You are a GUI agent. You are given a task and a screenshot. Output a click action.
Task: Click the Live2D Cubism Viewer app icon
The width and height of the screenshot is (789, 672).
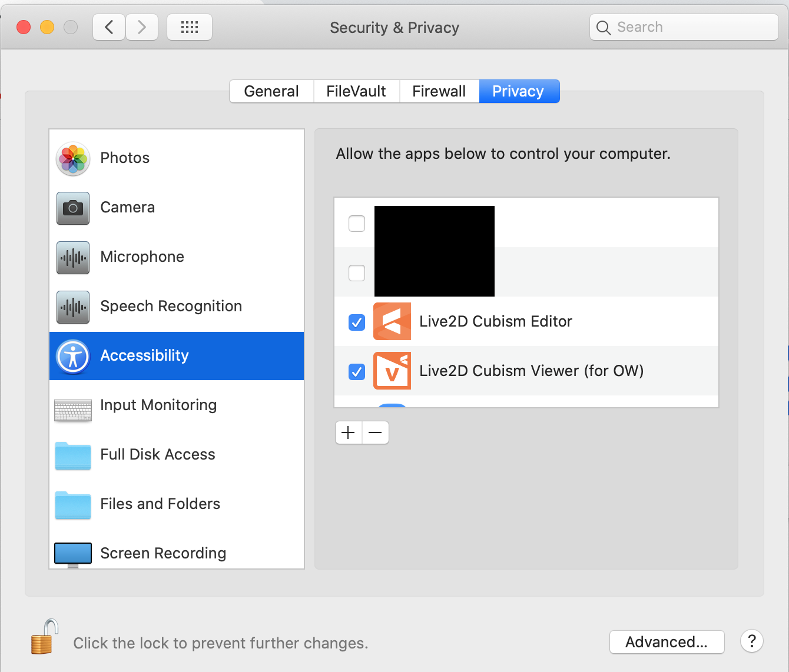(x=392, y=371)
